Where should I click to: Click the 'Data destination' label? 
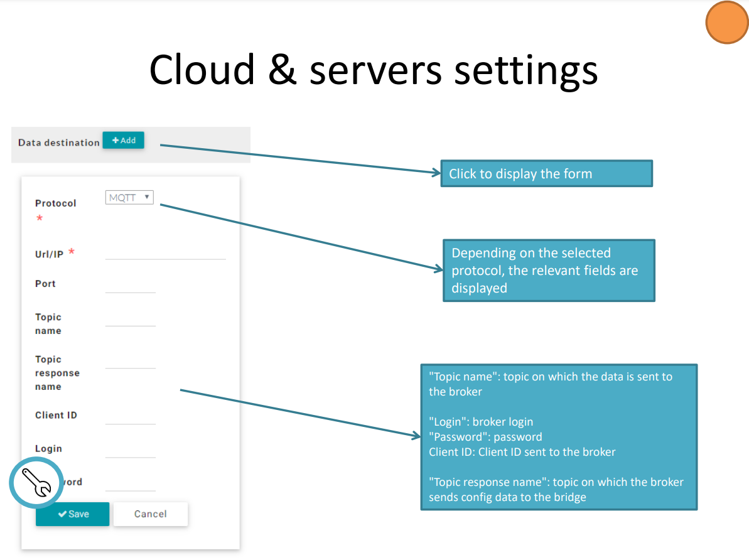[59, 143]
